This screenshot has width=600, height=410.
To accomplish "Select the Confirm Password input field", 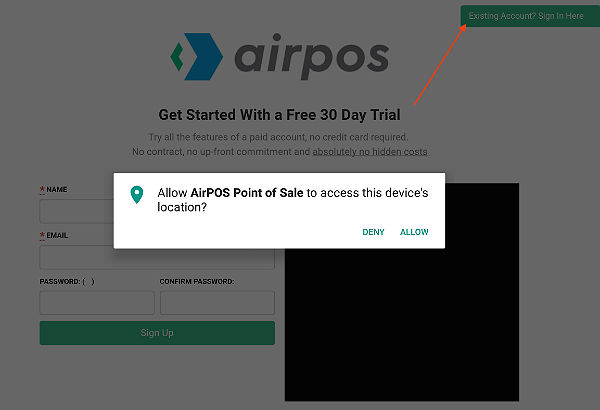I will [x=217, y=303].
